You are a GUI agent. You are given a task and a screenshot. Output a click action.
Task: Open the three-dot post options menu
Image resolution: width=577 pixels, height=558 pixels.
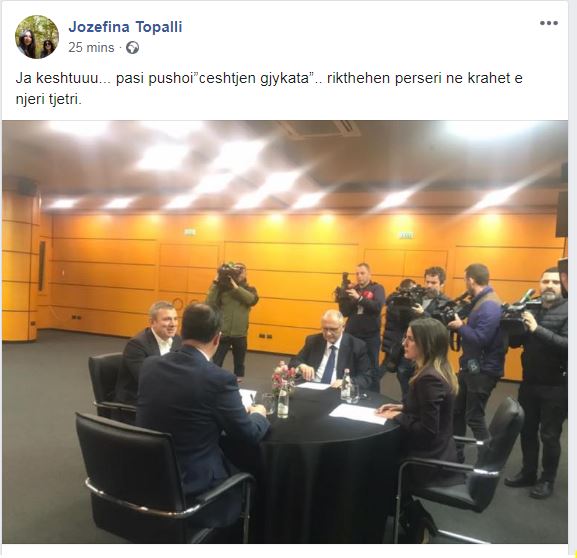tap(549, 23)
